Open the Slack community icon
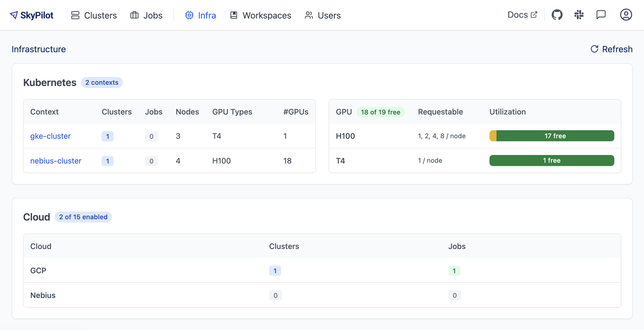Image resolution: width=644 pixels, height=330 pixels. click(x=579, y=15)
